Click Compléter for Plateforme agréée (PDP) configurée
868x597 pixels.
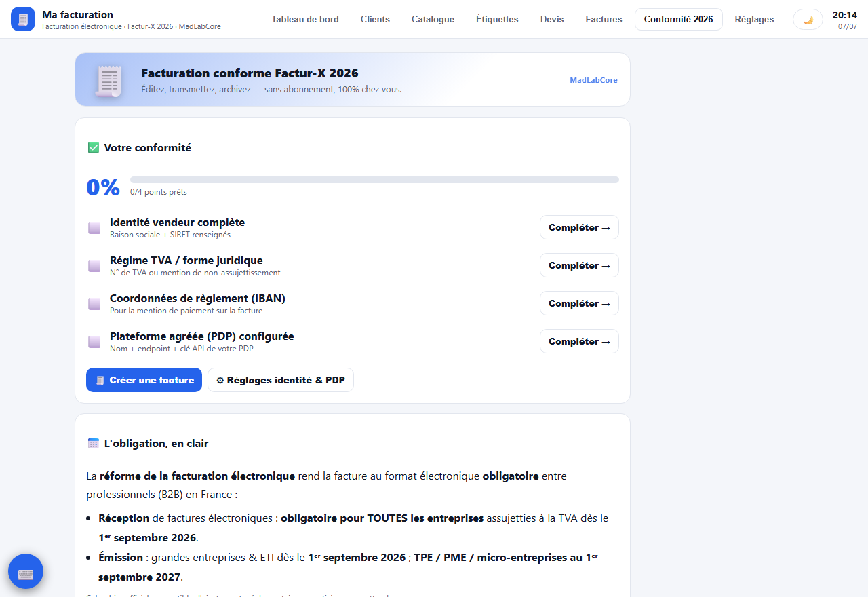(579, 341)
